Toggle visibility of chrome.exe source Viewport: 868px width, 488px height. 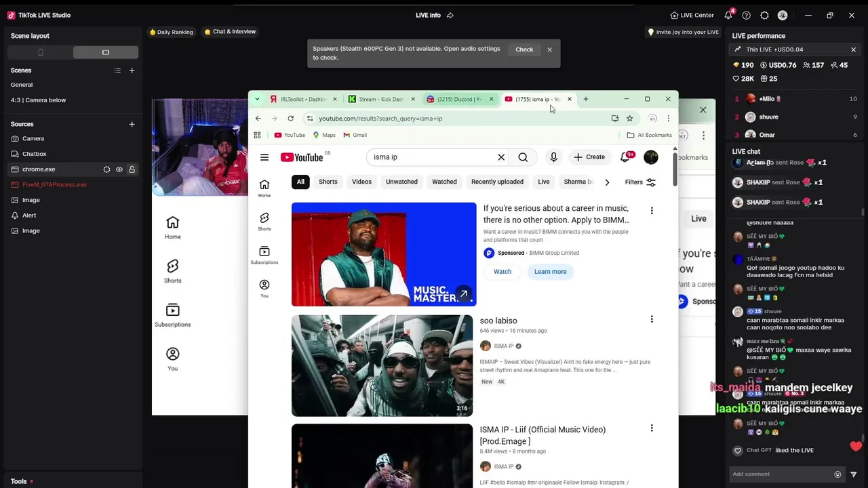[119, 169]
